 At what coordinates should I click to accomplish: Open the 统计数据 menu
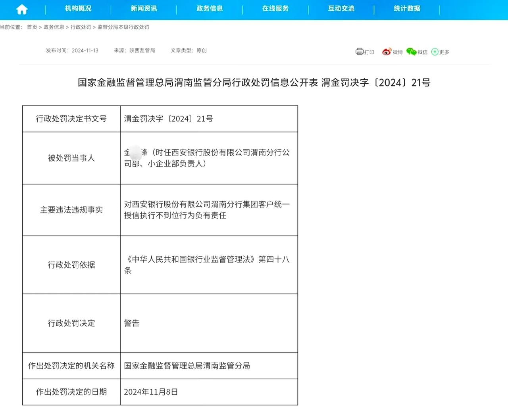407,8
